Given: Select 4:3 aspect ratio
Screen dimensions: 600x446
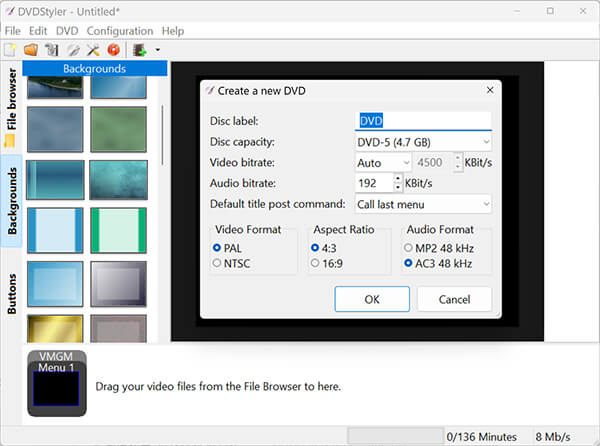Looking at the screenshot, I should click(x=324, y=248).
